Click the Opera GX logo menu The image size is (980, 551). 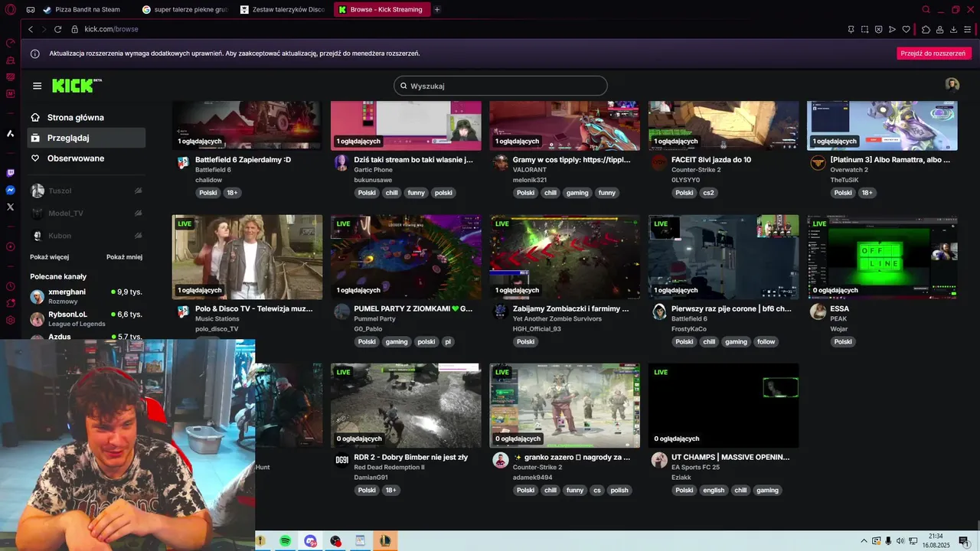coord(10,10)
